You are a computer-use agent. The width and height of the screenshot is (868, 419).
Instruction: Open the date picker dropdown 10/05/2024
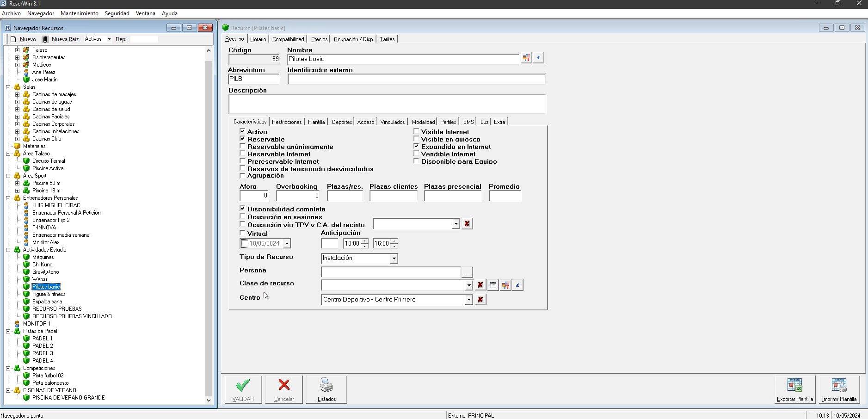(287, 244)
